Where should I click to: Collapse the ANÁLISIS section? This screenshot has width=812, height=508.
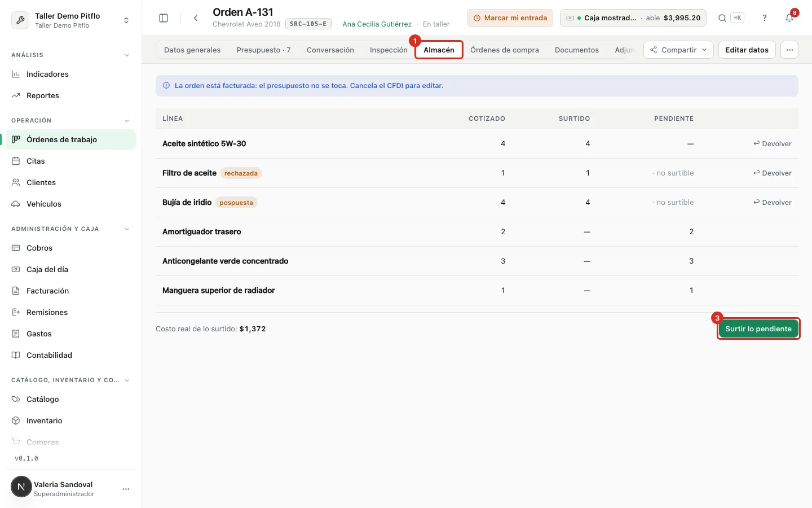[127, 55]
